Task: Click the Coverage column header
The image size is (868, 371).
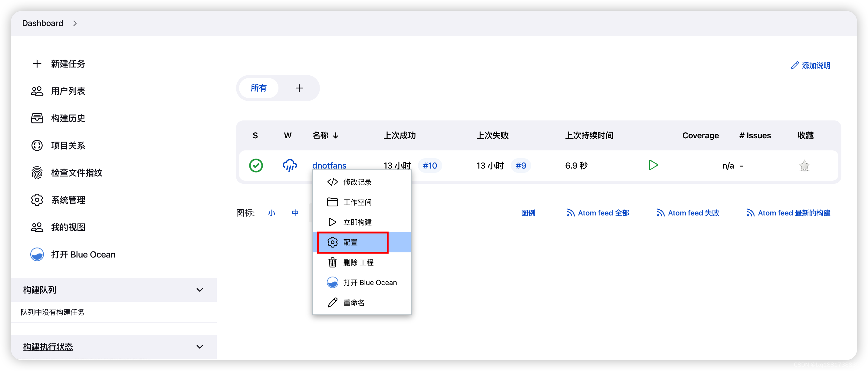Action: click(x=701, y=136)
